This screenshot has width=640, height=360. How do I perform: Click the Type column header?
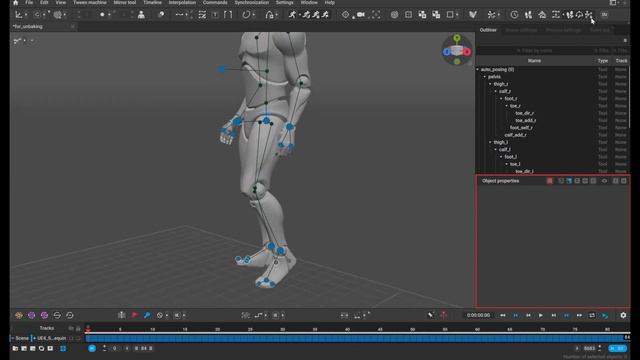pos(603,61)
